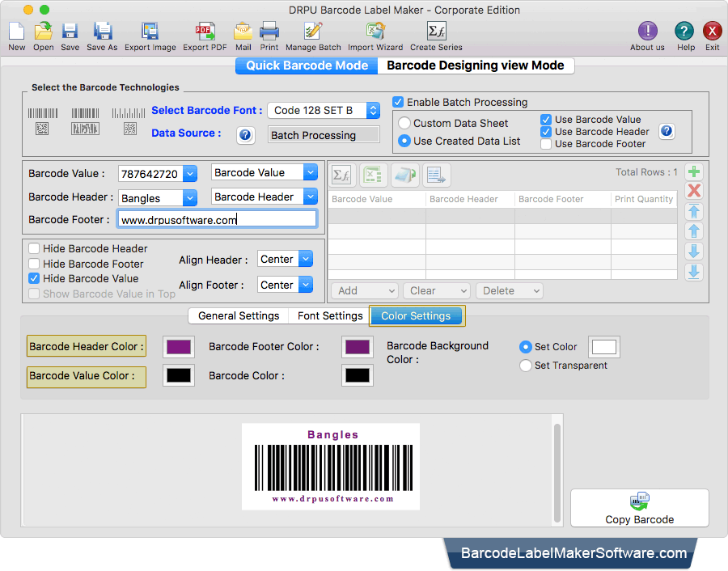728x571 pixels.
Task: Uncheck Use Barcode Value checkbox
Action: (546, 120)
